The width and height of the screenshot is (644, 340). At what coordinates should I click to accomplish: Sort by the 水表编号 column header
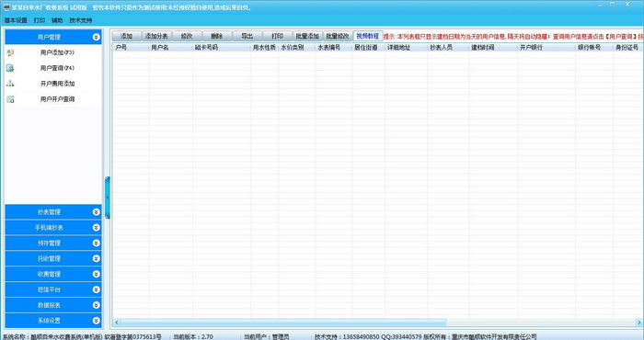[x=333, y=48]
